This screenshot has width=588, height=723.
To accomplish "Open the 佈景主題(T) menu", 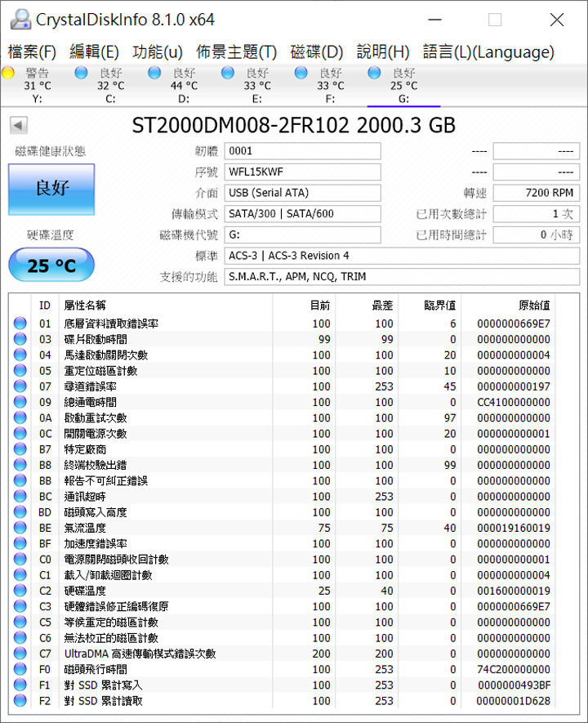I will pos(236,51).
